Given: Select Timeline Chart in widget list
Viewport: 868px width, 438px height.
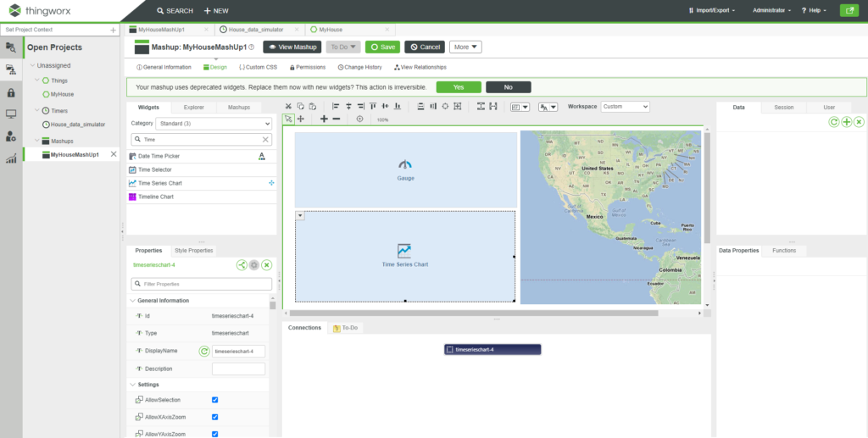Looking at the screenshot, I should 202,197.
